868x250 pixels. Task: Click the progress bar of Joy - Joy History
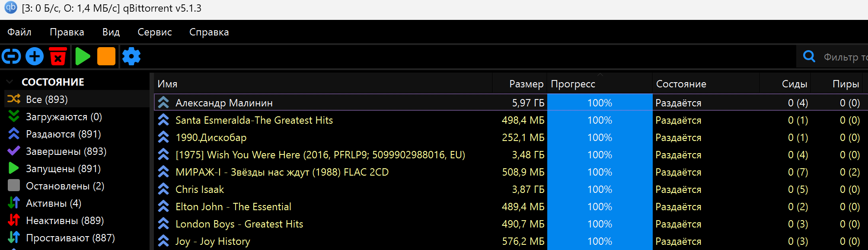point(600,241)
